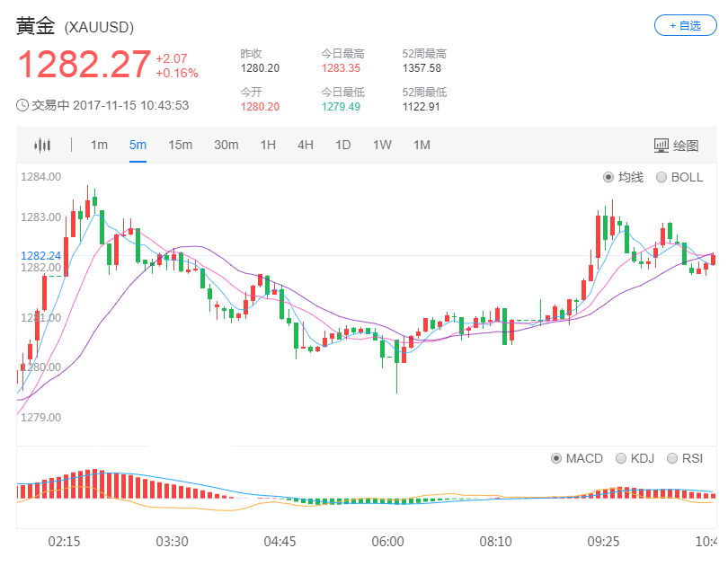Open the 30m chart view
The height and width of the screenshot is (566, 728).
click(x=226, y=144)
